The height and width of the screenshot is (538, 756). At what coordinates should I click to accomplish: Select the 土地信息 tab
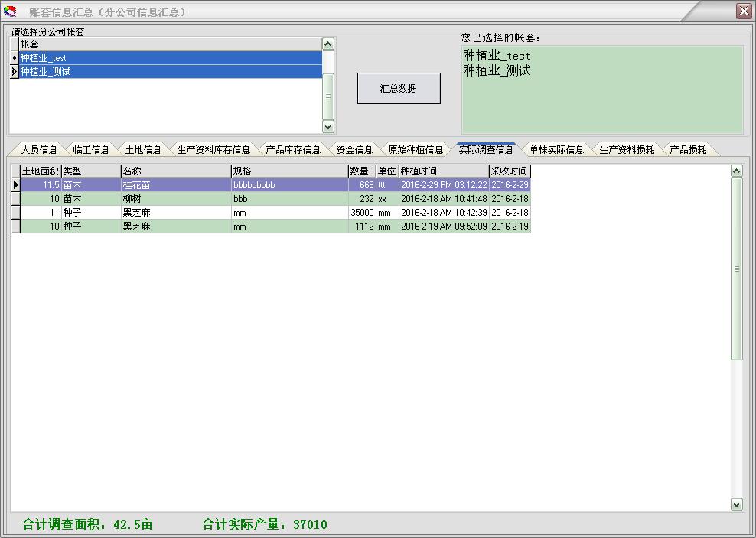(143, 150)
